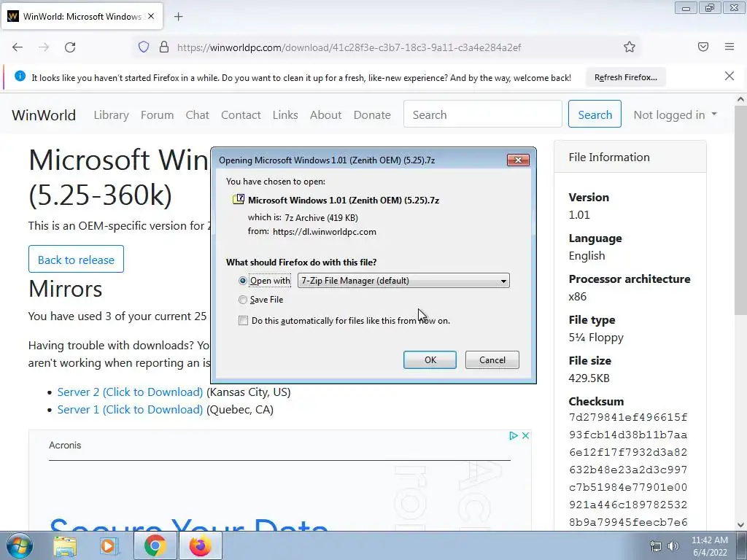The image size is (747, 560).
Task: Click the 5¼ Floppy file type value
Action: (596, 337)
